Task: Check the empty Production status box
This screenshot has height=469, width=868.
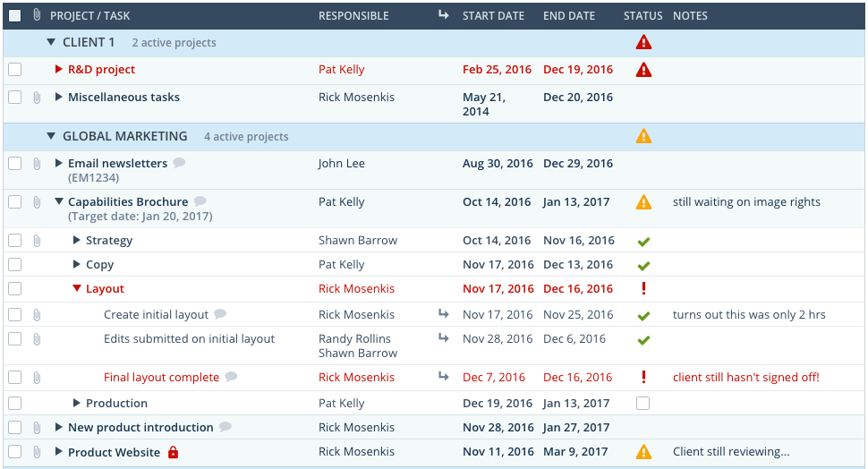Action: (642, 403)
